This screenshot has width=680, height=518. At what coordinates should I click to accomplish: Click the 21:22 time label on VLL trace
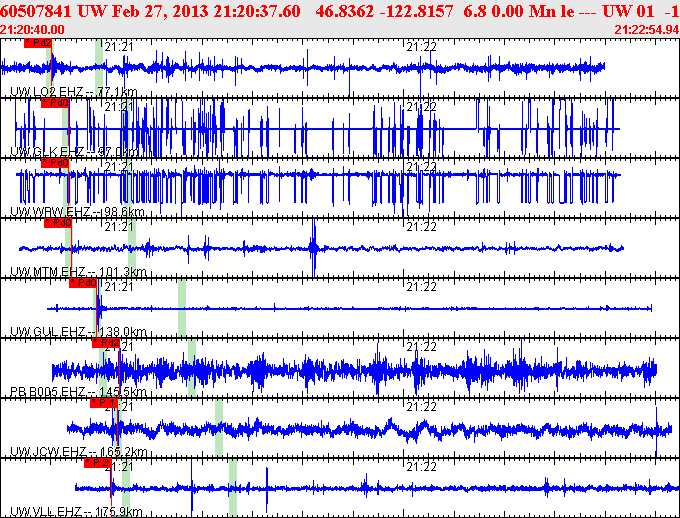point(421,466)
